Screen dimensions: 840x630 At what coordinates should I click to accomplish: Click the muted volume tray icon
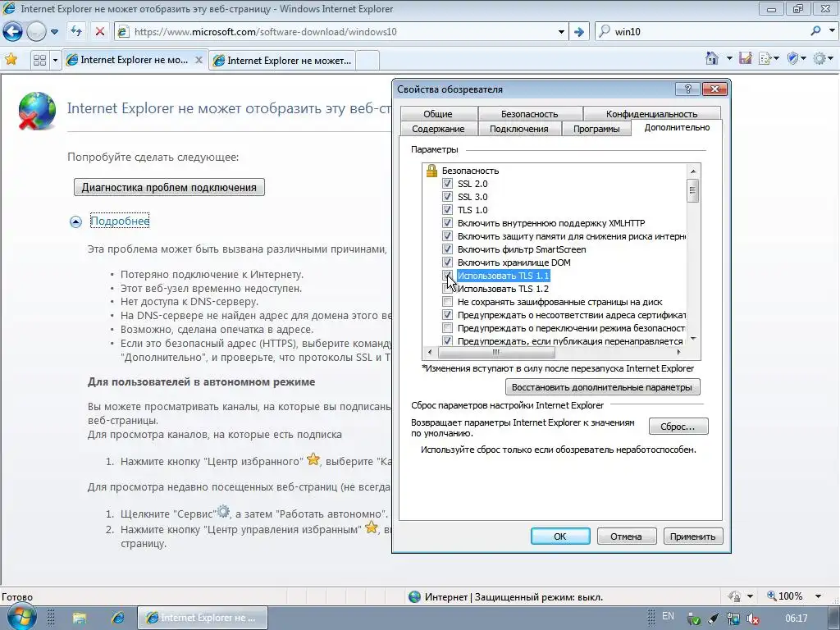point(753,619)
